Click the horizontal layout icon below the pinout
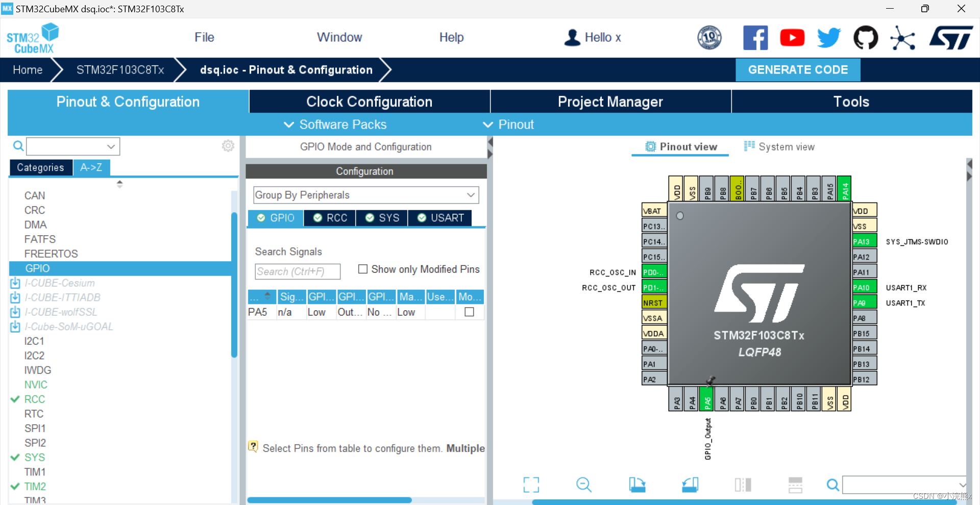This screenshot has height=505, width=980. coord(795,485)
